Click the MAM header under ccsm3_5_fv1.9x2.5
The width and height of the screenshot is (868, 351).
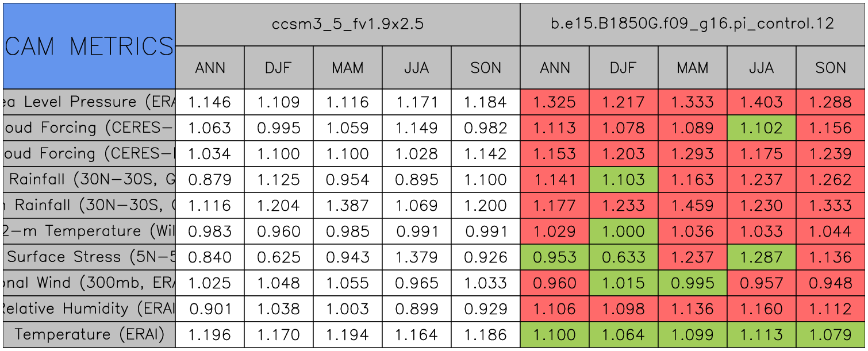pyautogui.click(x=347, y=68)
